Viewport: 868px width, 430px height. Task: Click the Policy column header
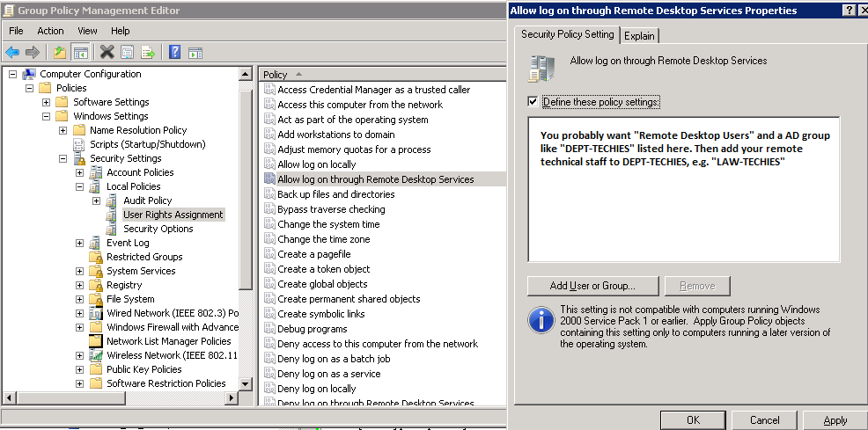[x=276, y=75]
